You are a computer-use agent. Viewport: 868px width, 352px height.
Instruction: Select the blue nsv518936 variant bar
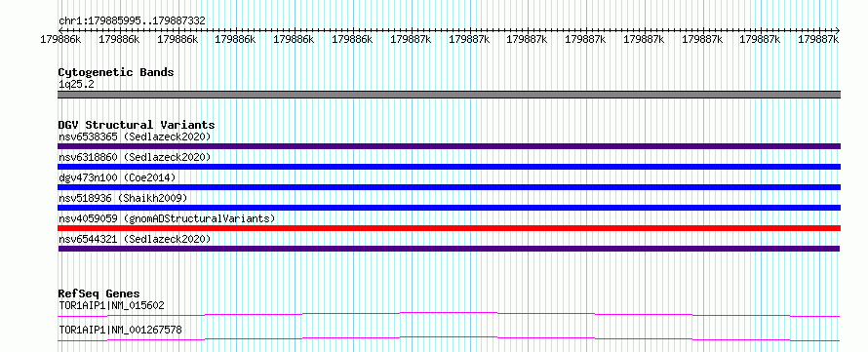[449, 208]
